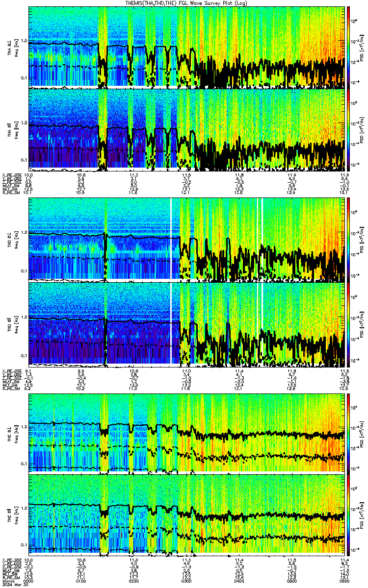
Task: Click the PSD color bar beside THA B⊥
Action: click(348, 47)
